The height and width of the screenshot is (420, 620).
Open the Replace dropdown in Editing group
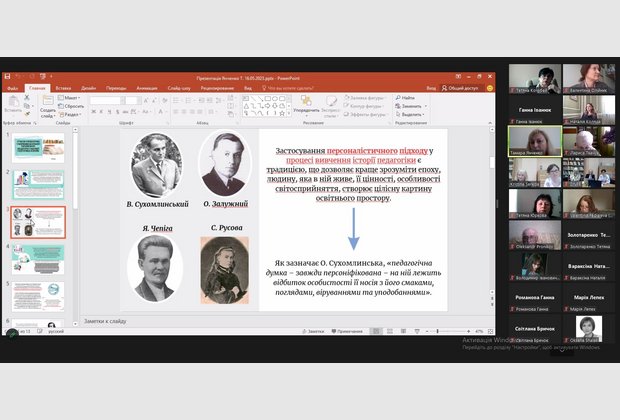pos(409,106)
